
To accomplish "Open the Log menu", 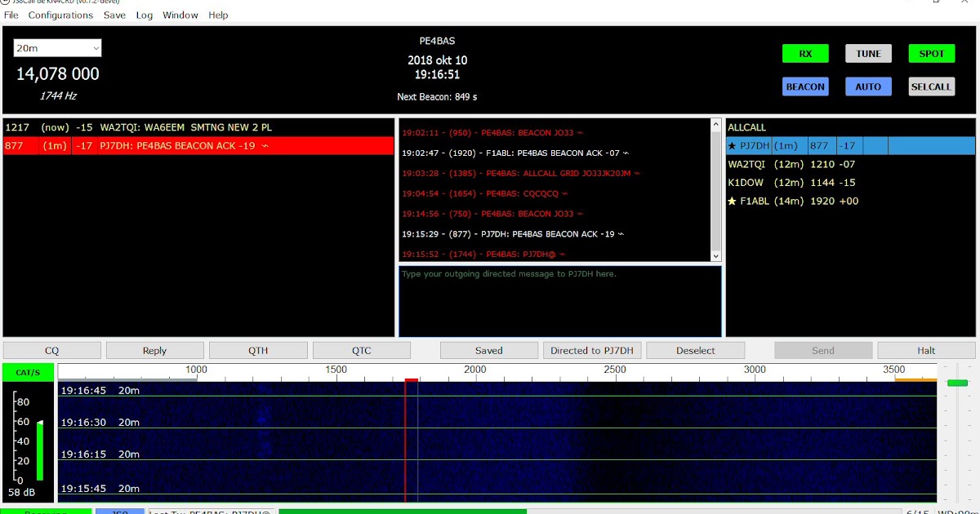I will pos(144,15).
